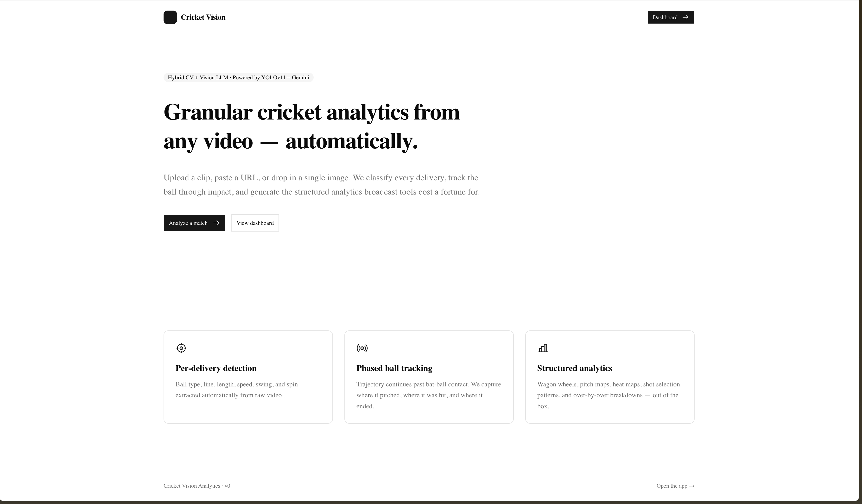Image resolution: width=862 pixels, height=504 pixels.
Task: Click the Cricket Vision Analytics v0 footer text
Action: [197, 486]
